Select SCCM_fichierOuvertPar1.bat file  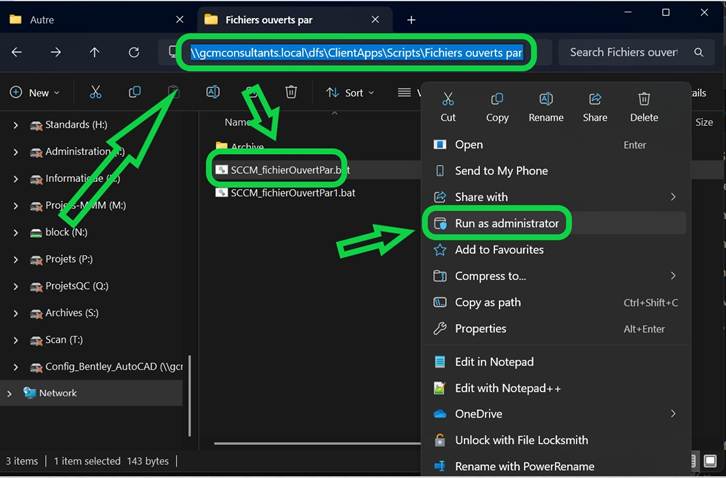coord(293,193)
